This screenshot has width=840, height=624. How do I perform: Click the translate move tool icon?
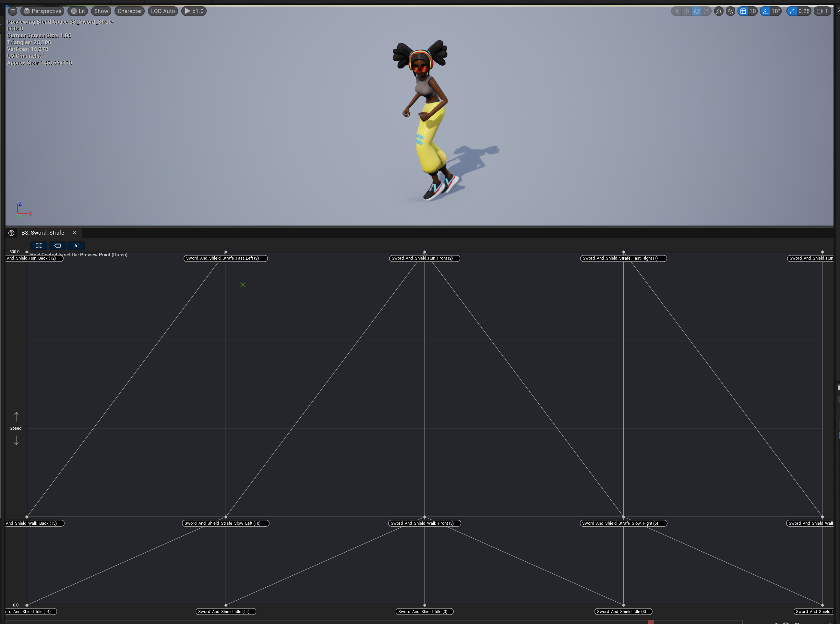687,11
